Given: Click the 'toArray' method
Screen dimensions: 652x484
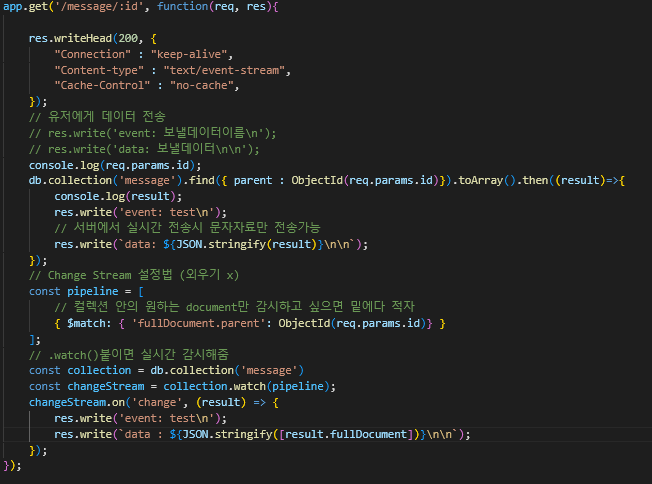Looking at the screenshot, I should tap(481, 180).
